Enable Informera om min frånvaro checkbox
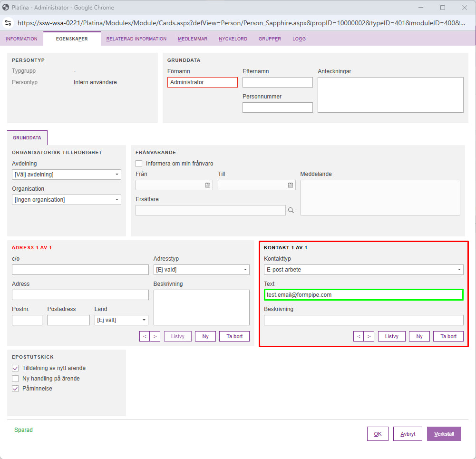The image size is (476, 459). (139, 164)
